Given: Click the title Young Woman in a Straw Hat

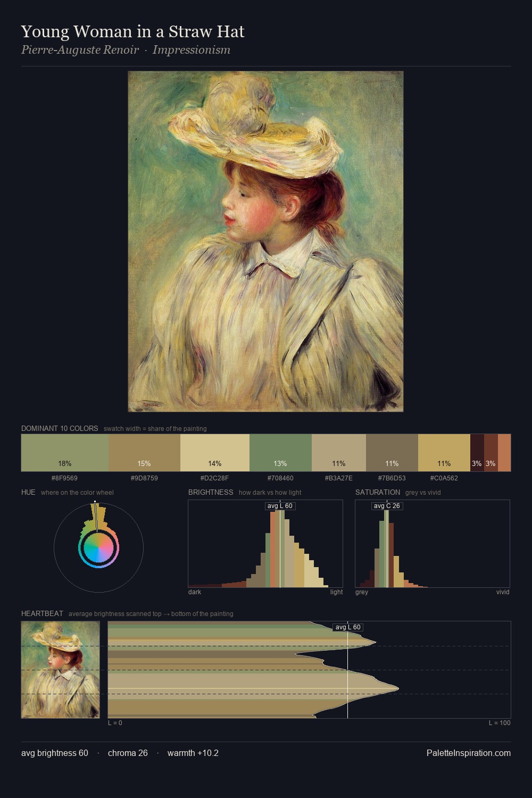Looking at the screenshot, I should click(x=132, y=32).
